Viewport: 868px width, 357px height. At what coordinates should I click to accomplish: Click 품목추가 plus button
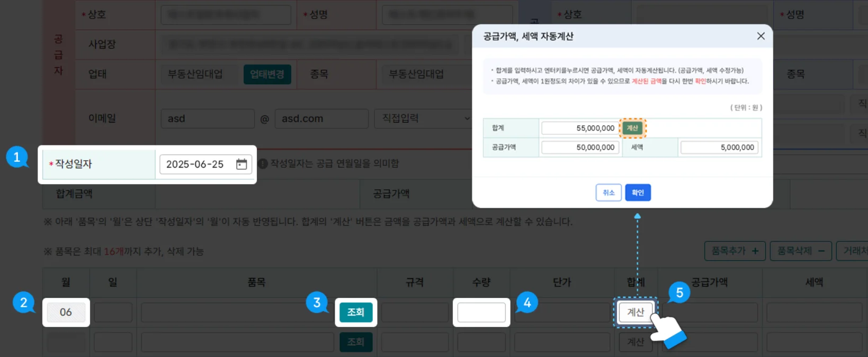tap(735, 251)
